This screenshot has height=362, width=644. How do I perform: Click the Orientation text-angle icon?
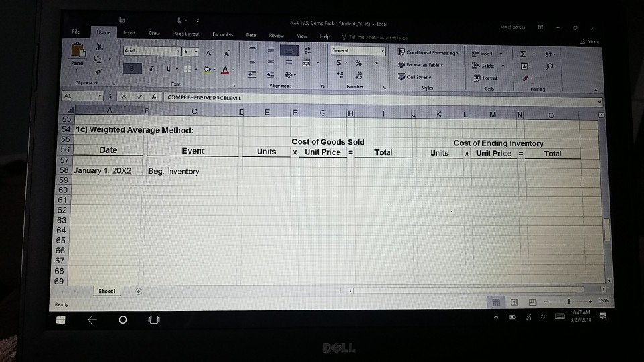289,74
